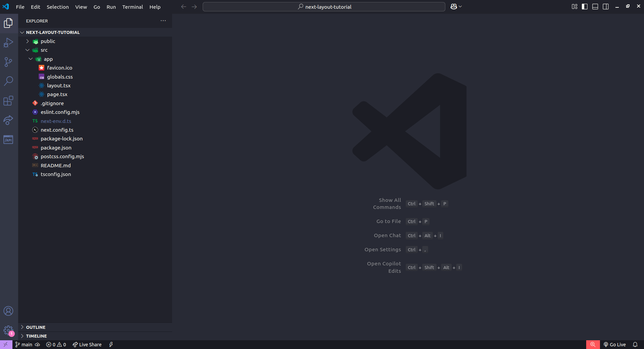The height and width of the screenshot is (349, 644).
Task: Open the Terminal menu
Action: [x=132, y=7]
